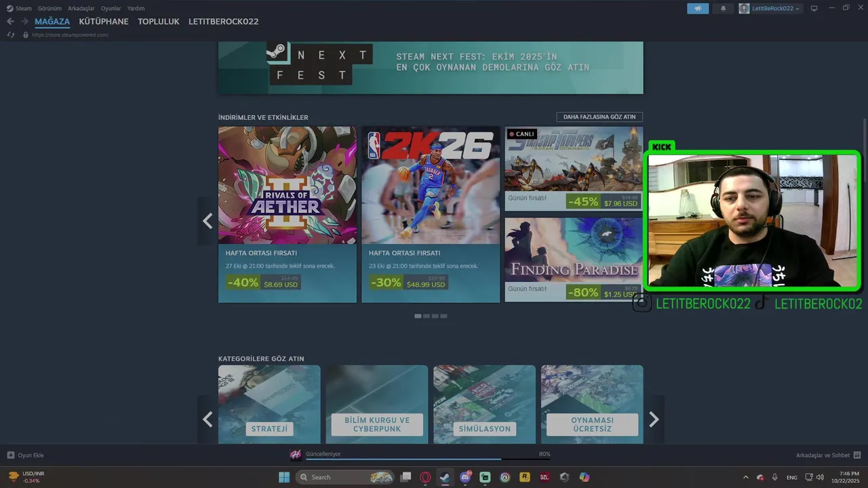Open the Windows Start menu
The height and width of the screenshot is (488, 868).
(284, 477)
